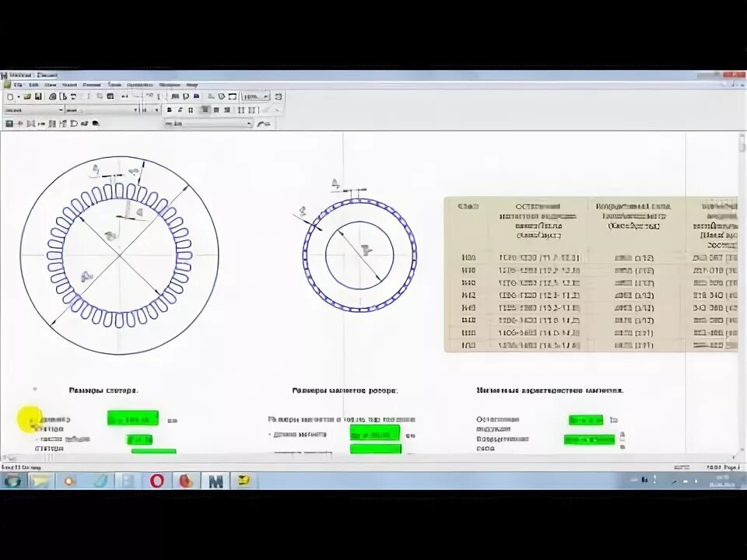Expand the font name dropdown
The image size is (747, 560).
[135, 110]
